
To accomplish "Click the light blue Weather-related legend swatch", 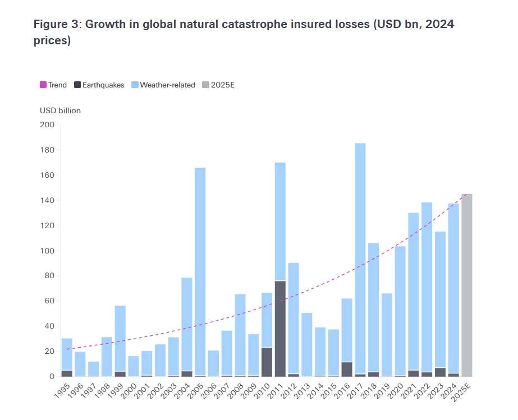I will pyautogui.click(x=135, y=85).
